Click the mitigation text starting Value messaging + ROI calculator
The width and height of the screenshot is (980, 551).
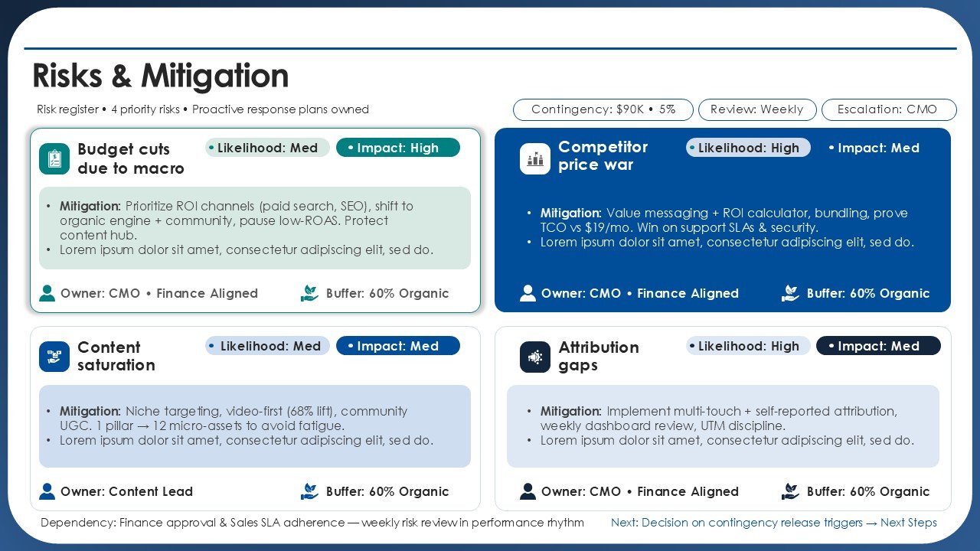724,220
